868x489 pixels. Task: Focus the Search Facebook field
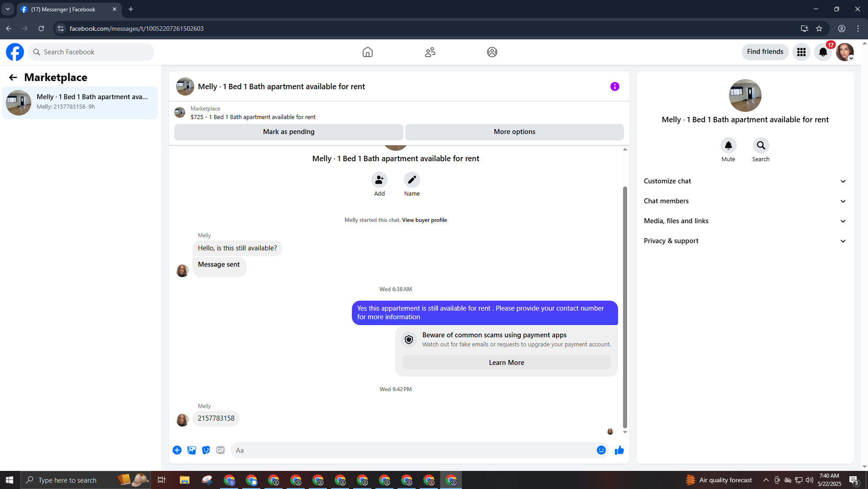click(x=91, y=52)
